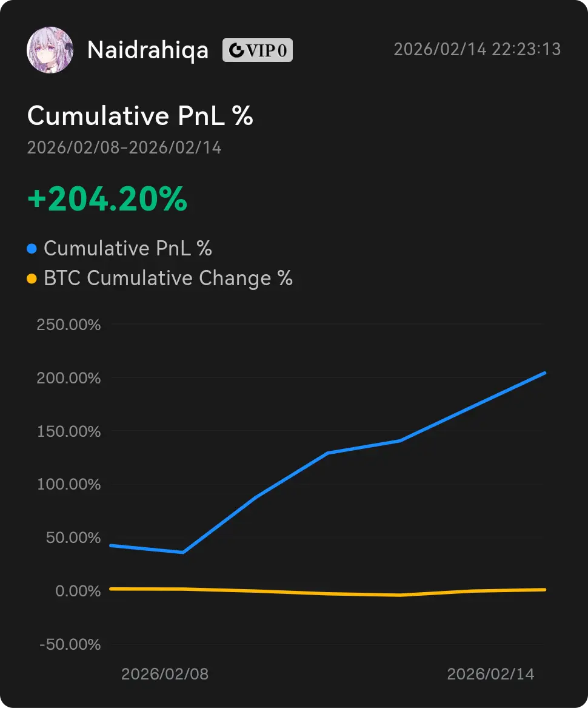The height and width of the screenshot is (708, 588).
Task: Click the +204.20% PnL value
Action: (x=107, y=200)
